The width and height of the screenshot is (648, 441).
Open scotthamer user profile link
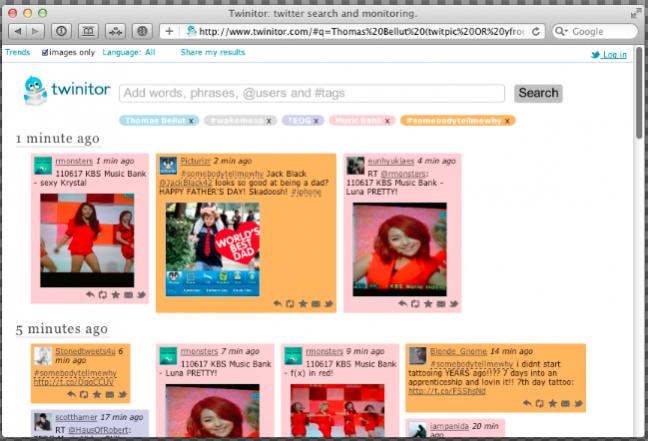pos(76,417)
